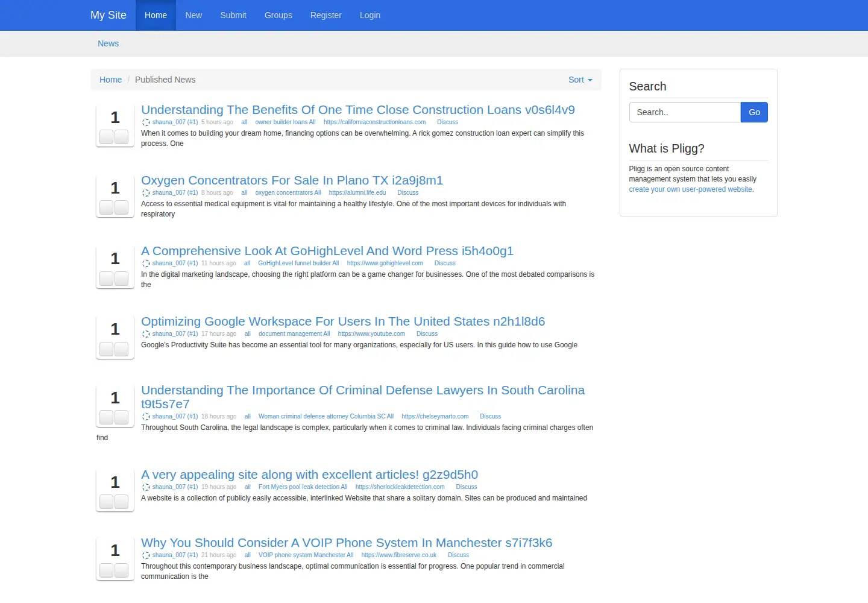This screenshot has height=603, width=868.
Task: Click Discuss on the GoHighLevel story
Action: click(x=445, y=264)
